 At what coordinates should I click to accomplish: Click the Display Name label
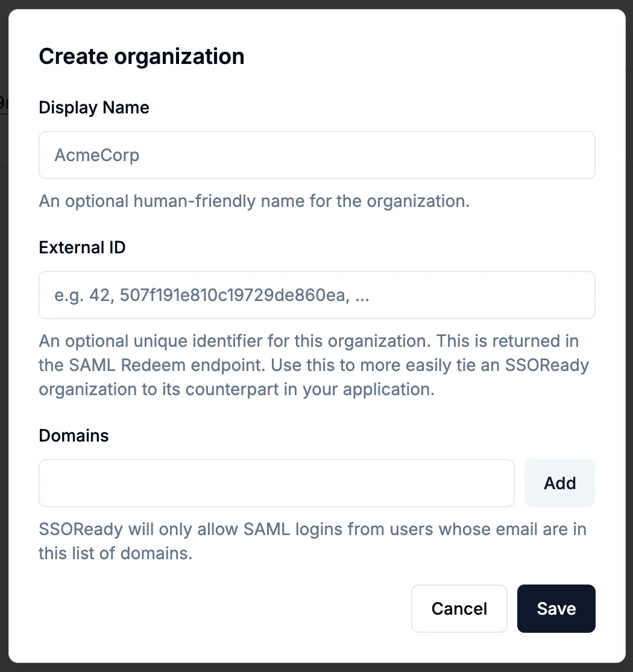(93, 107)
